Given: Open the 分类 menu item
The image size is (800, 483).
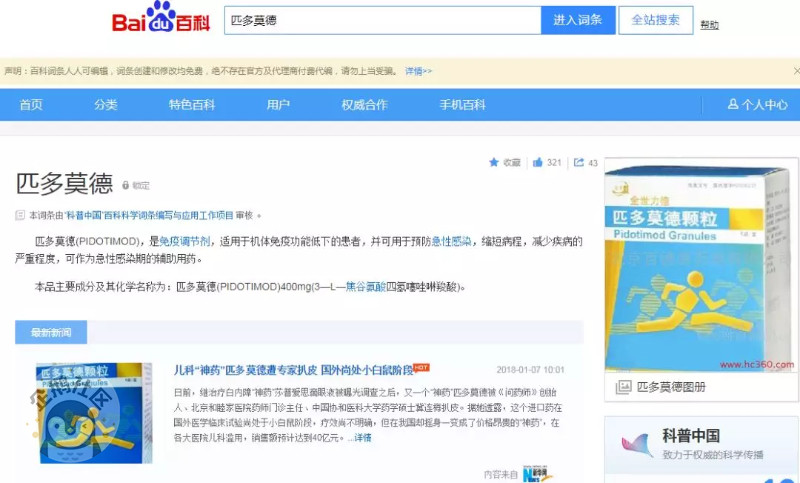Looking at the screenshot, I should point(106,105).
